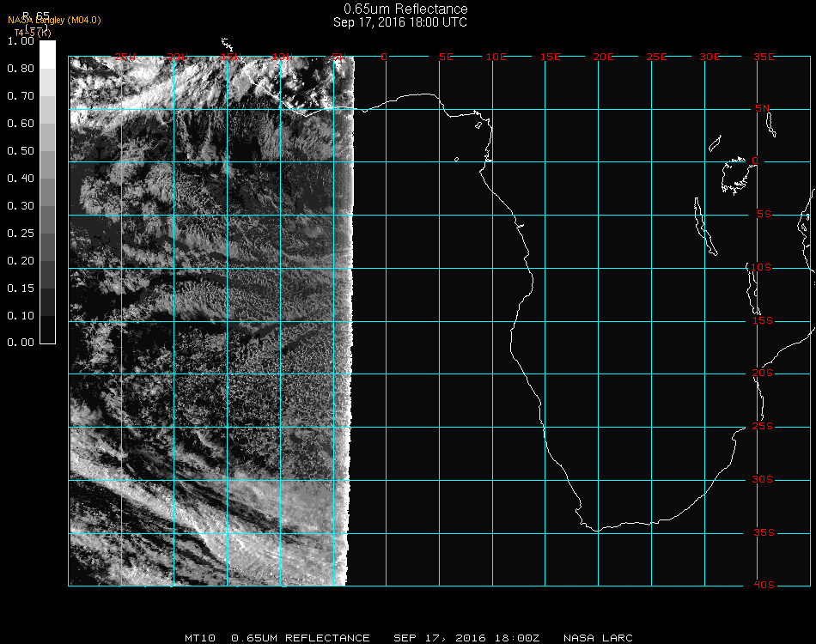Screen dimensions: 816x644
Task: Click the 25W longitude label
Action: 125,57
